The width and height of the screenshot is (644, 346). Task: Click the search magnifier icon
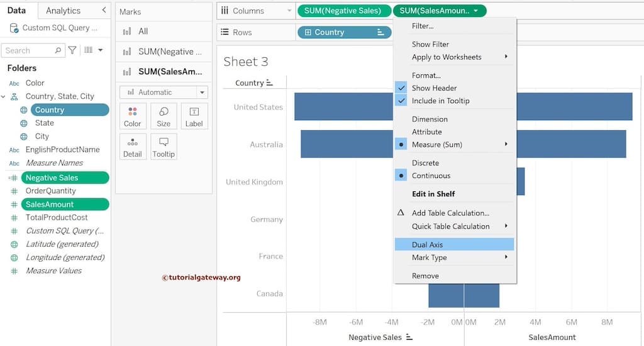(58, 50)
